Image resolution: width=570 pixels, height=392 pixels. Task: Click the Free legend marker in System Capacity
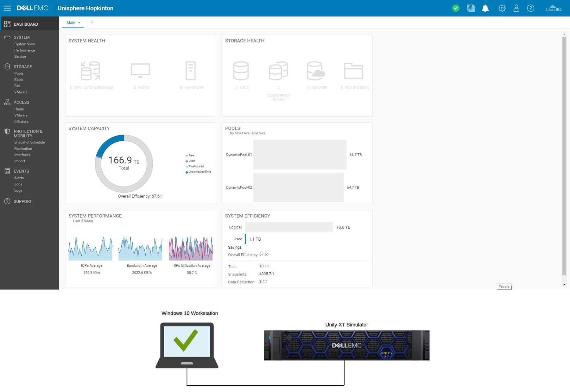click(187, 156)
